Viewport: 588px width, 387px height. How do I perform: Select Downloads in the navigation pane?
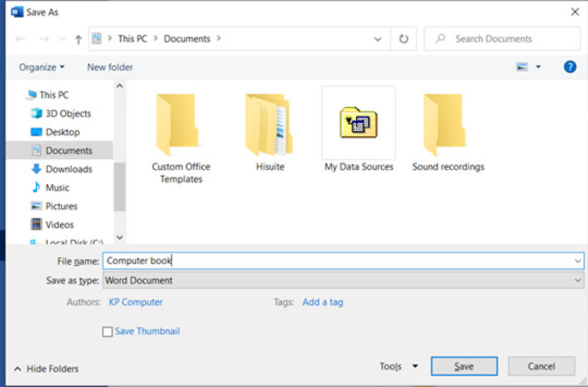point(69,169)
